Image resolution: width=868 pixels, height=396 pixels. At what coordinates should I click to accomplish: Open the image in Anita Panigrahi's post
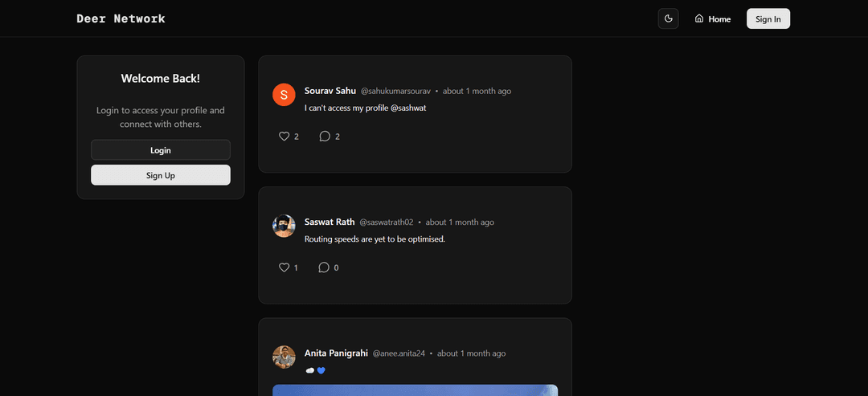tap(415, 390)
